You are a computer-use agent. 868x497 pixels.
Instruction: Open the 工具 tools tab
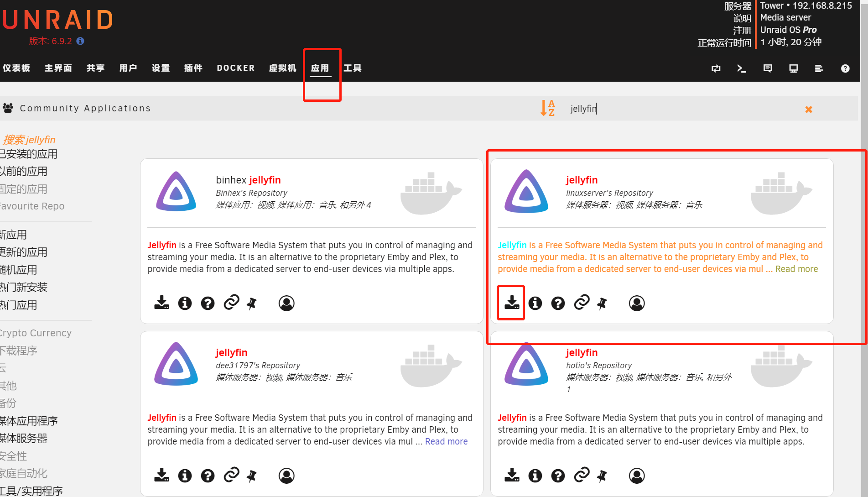click(353, 68)
